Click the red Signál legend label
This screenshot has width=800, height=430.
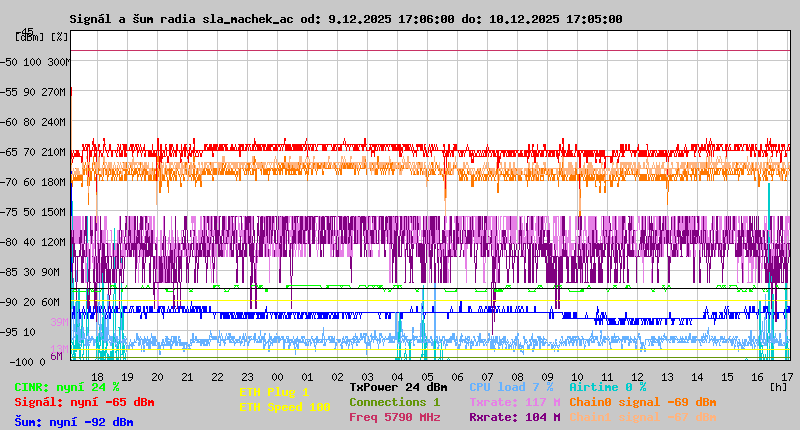84,402
